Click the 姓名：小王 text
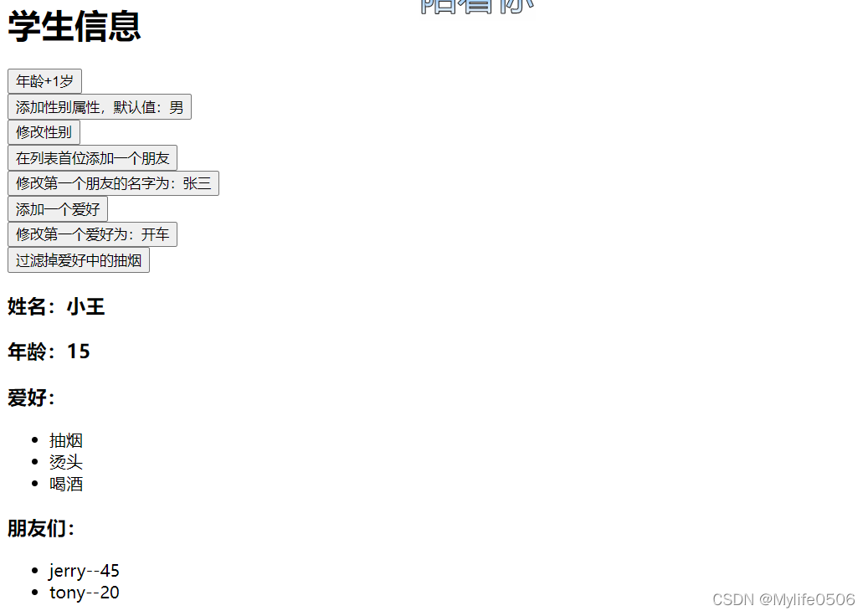 point(56,306)
